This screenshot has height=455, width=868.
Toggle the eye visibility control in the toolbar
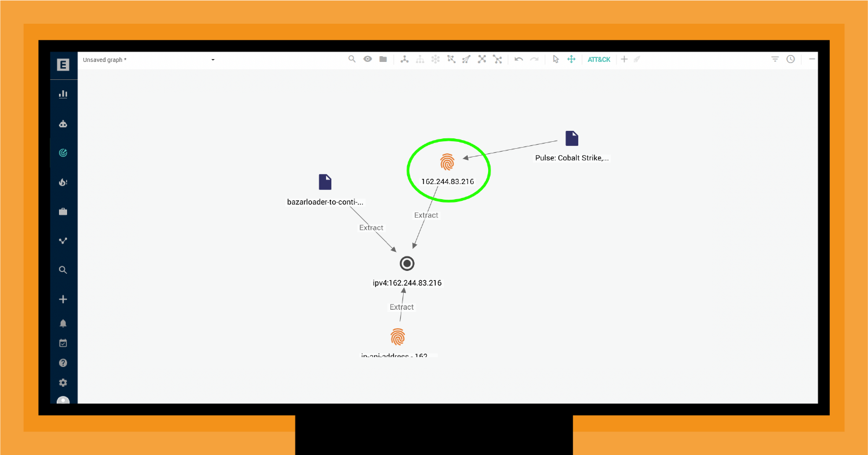point(368,58)
